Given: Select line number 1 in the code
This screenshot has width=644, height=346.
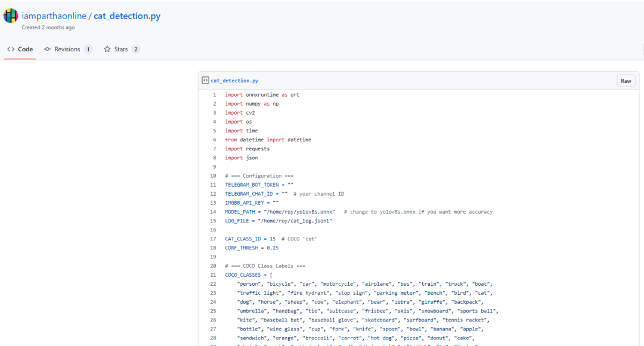Looking at the screenshot, I should pyautogui.click(x=214, y=95).
